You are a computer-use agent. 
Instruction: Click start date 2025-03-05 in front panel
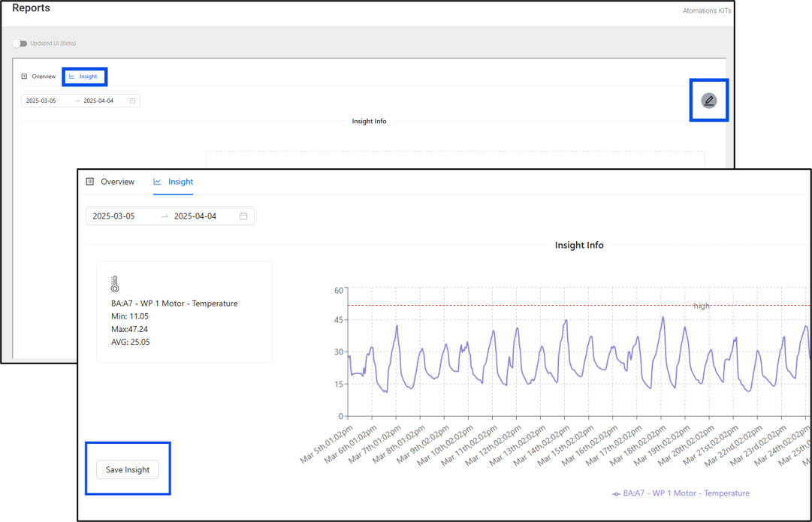point(113,216)
